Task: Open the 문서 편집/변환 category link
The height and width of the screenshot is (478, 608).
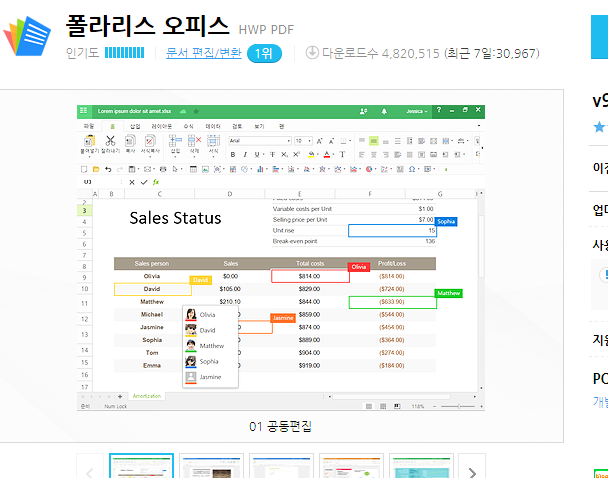Action: click(x=204, y=53)
